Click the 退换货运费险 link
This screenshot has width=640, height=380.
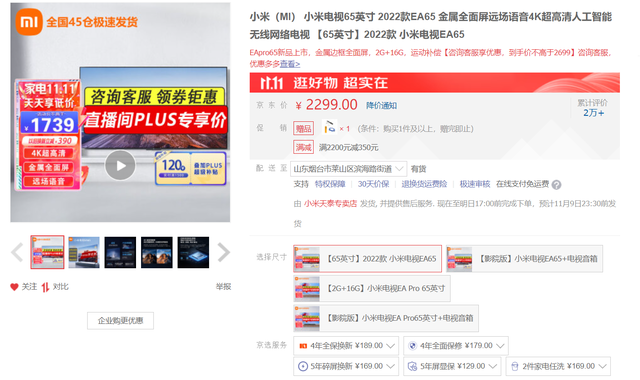pyautogui.click(x=424, y=184)
